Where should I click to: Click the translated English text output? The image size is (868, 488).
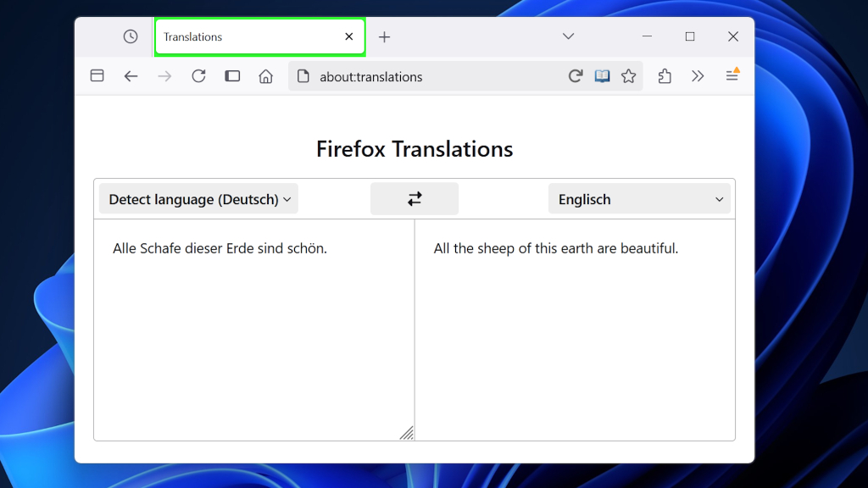(575, 330)
